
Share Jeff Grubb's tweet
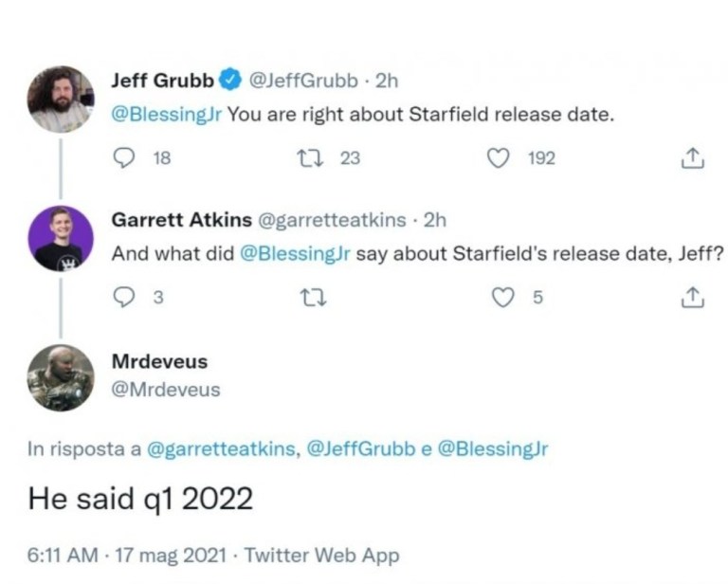[x=693, y=159]
